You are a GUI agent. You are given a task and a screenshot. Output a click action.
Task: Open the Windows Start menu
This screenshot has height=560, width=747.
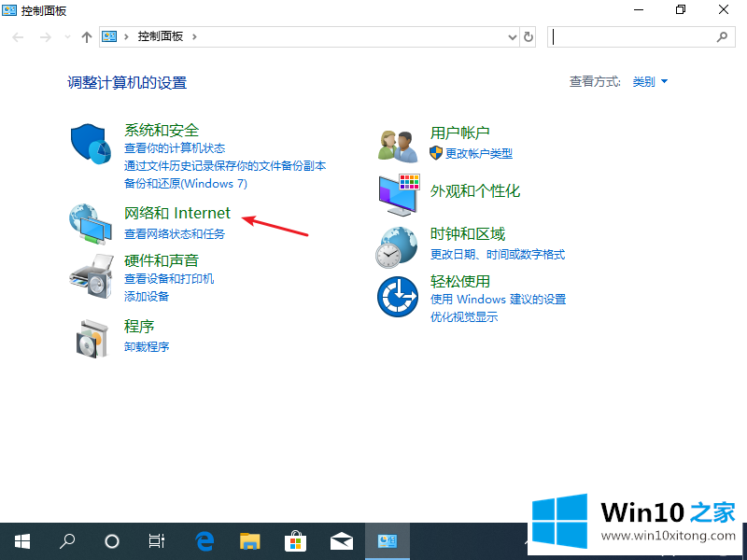[22, 541]
